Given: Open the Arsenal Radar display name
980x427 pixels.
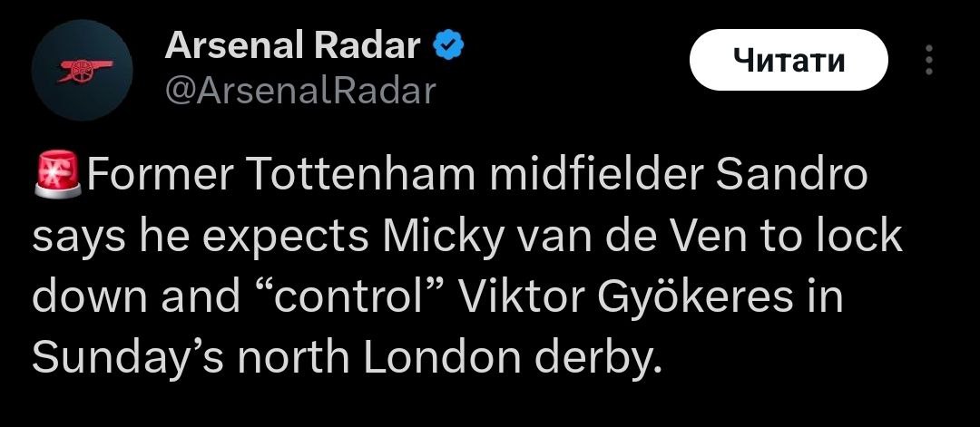Looking at the screenshot, I should click(x=292, y=47).
